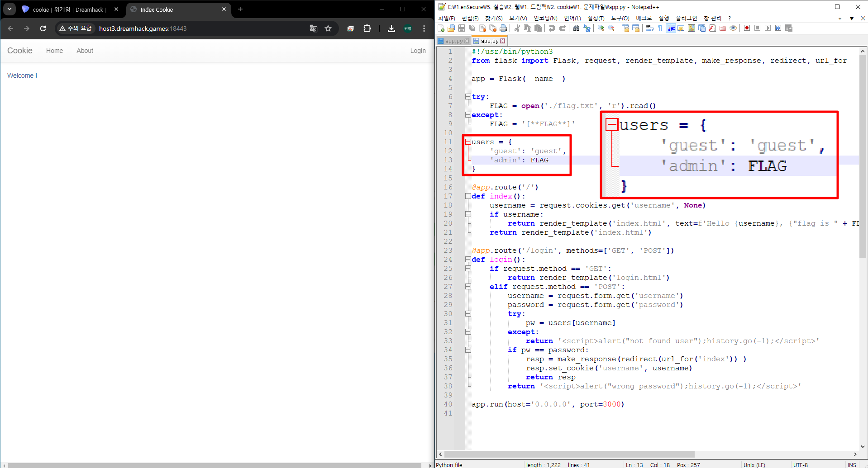Open the Function List panel icon
This screenshot has width=868, height=468.
pyautogui.click(x=712, y=28)
